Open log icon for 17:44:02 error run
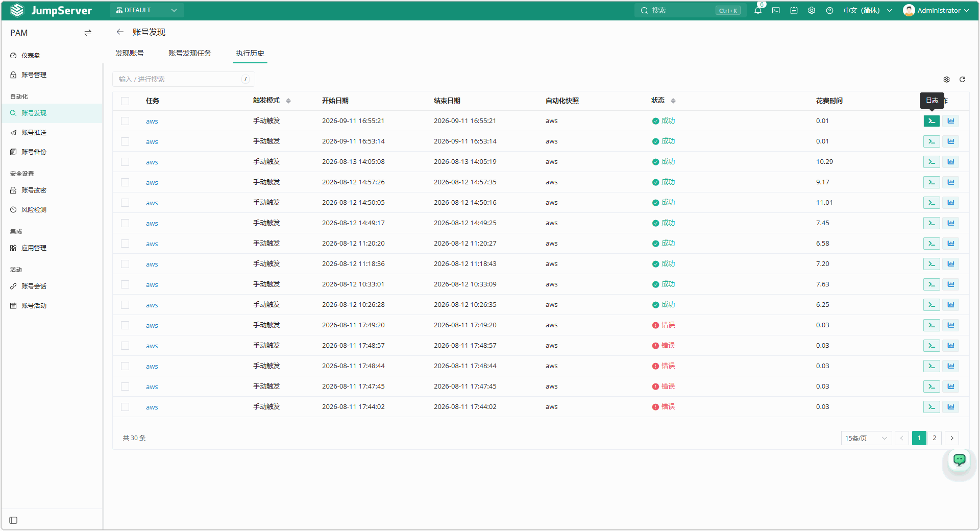The image size is (980, 531). point(932,407)
